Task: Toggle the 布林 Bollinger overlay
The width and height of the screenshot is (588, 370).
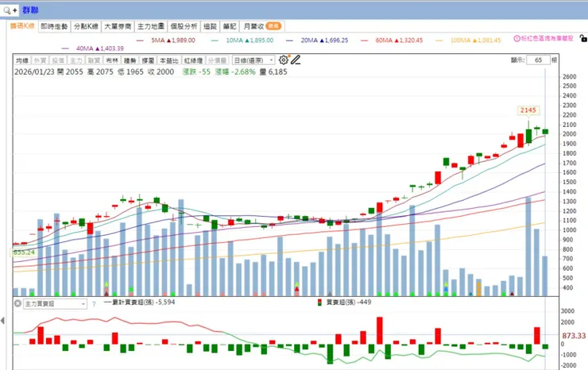Action: coord(112,60)
